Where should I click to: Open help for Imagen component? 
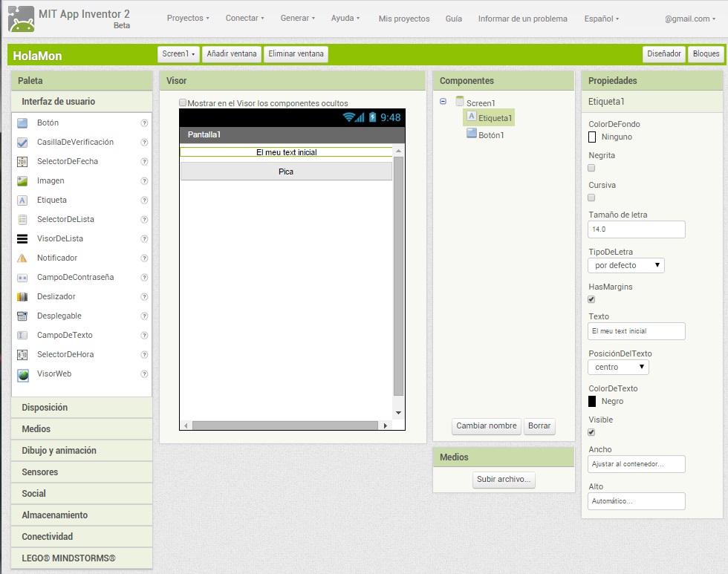click(144, 181)
